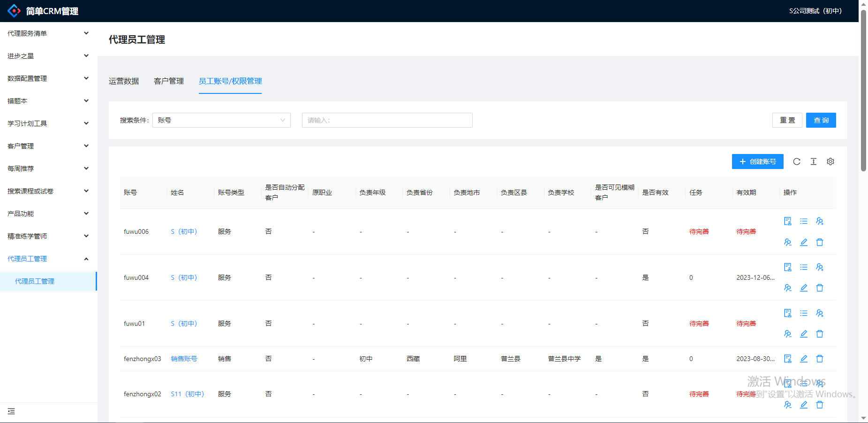This screenshot has height=423, width=868.
Task: Click the add-user icon for fuwu01
Action: tap(820, 313)
